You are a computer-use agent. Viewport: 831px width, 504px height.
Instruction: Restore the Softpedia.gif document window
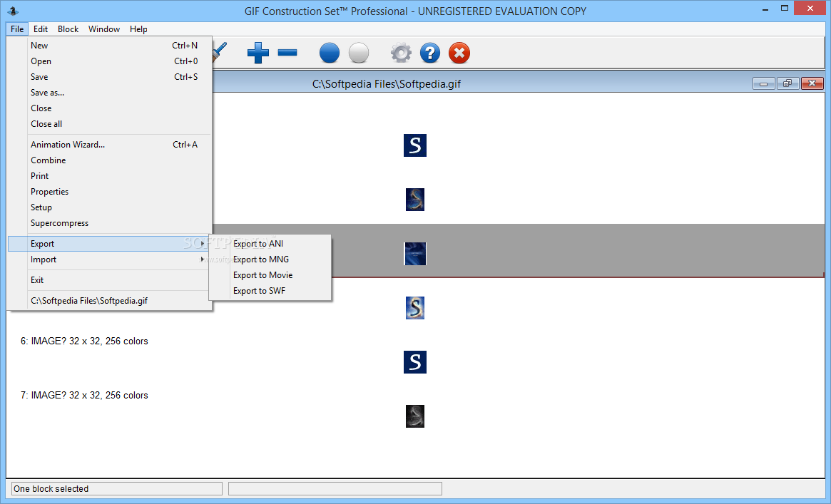tap(787, 83)
